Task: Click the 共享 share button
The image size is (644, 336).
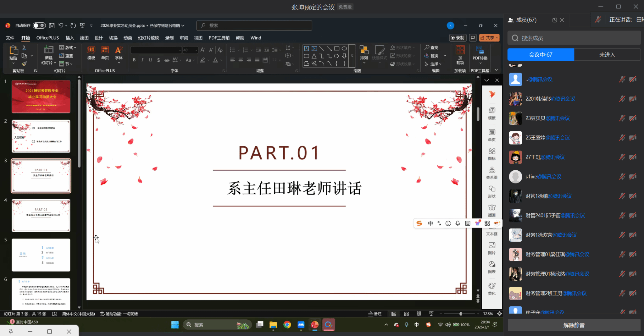Action: 489,38
